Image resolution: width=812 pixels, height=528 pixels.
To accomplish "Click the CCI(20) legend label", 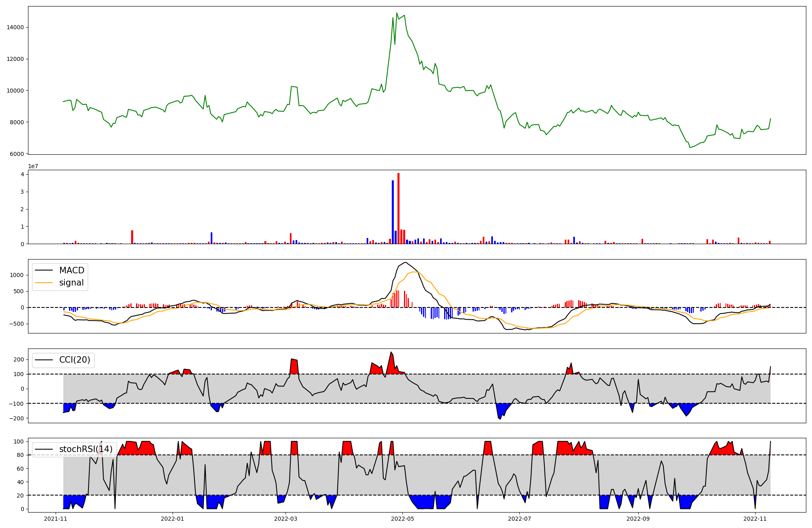I will tap(75, 360).
